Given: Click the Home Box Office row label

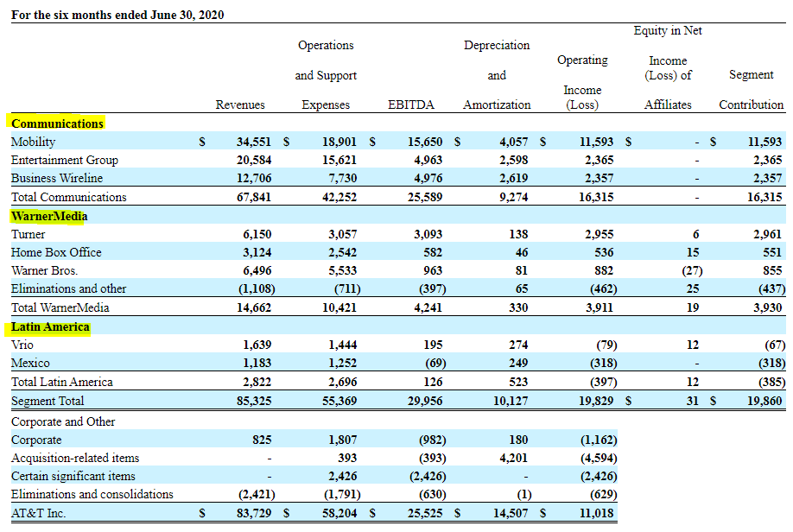Looking at the screenshot, I should click(x=56, y=252).
